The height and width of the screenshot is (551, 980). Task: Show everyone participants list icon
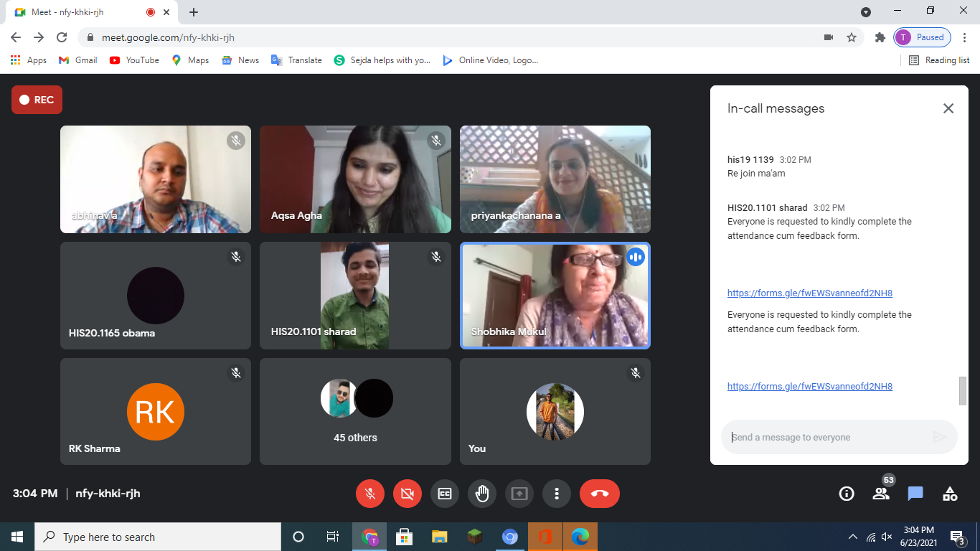(x=881, y=494)
